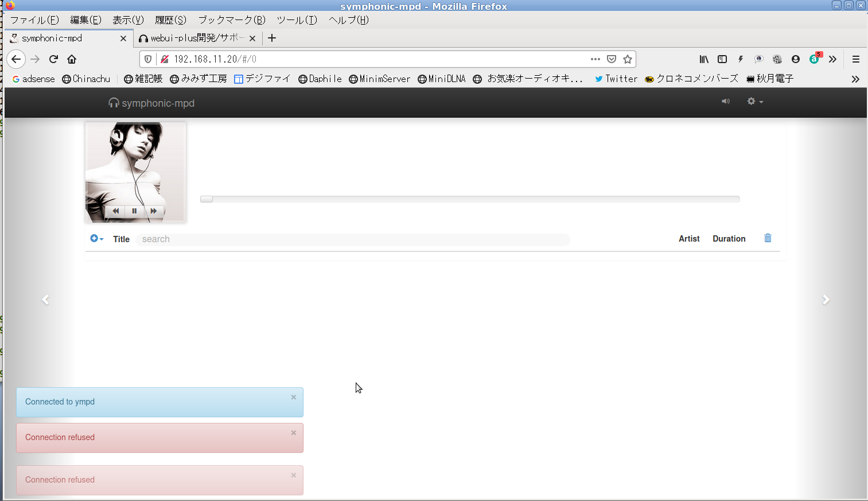Open the gear settings dropdown
Viewport: 868px width, 501px height.
(755, 102)
